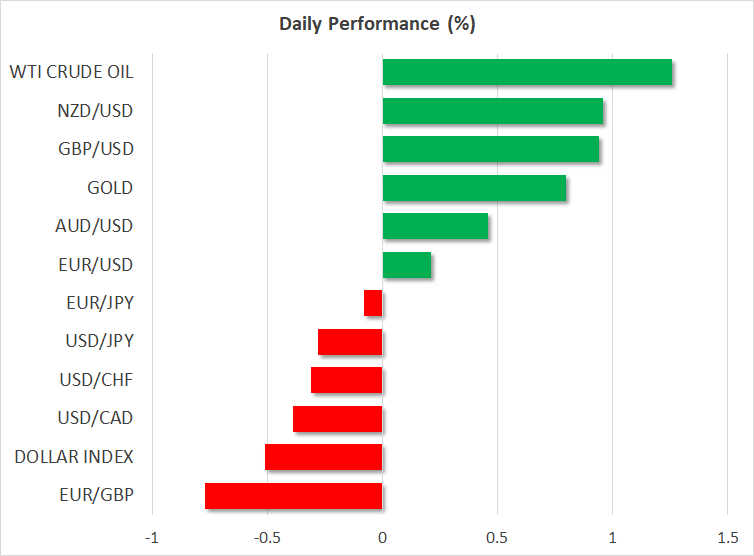
Task: Click the small EUR/JPY red bar
Action: (x=373, y=303)
